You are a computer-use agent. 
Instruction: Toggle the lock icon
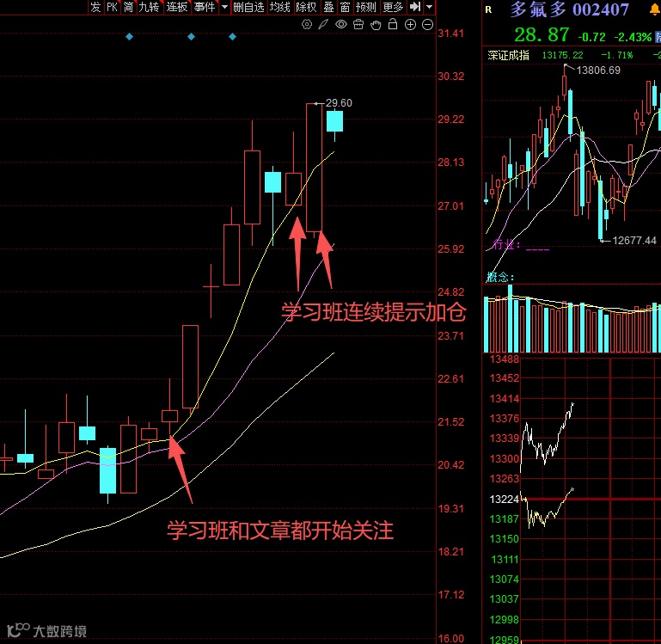(393, 24)
